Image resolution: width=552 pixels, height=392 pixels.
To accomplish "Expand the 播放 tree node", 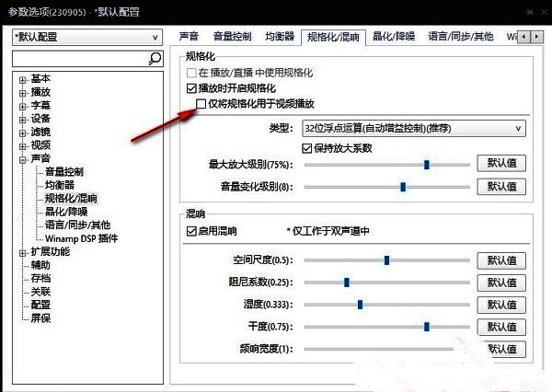I will [x=22, y=93].
